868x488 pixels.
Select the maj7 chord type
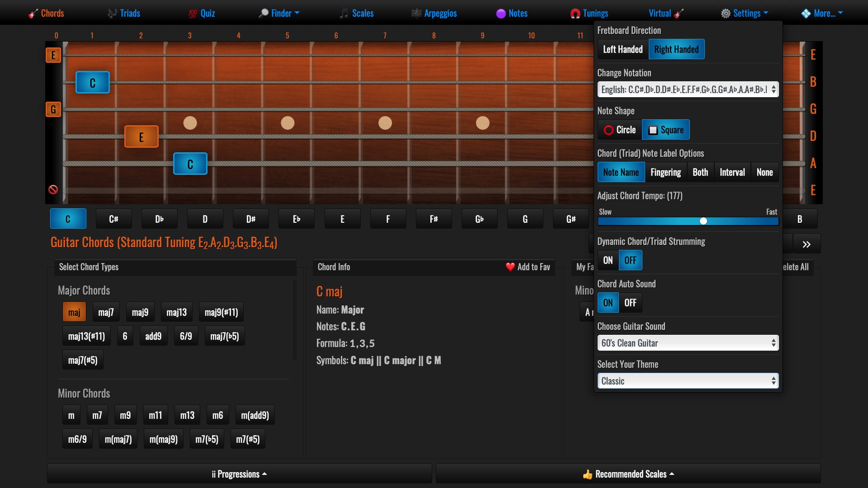tap(106, 312)
